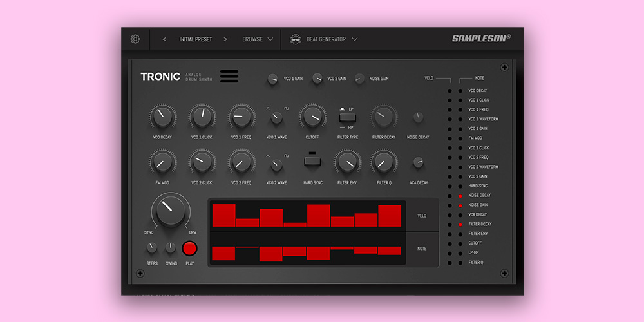Image resolution: width=644 pixels, height=322 pixels.
Task: Click the first VELO step bar
Action: point(224,215)
